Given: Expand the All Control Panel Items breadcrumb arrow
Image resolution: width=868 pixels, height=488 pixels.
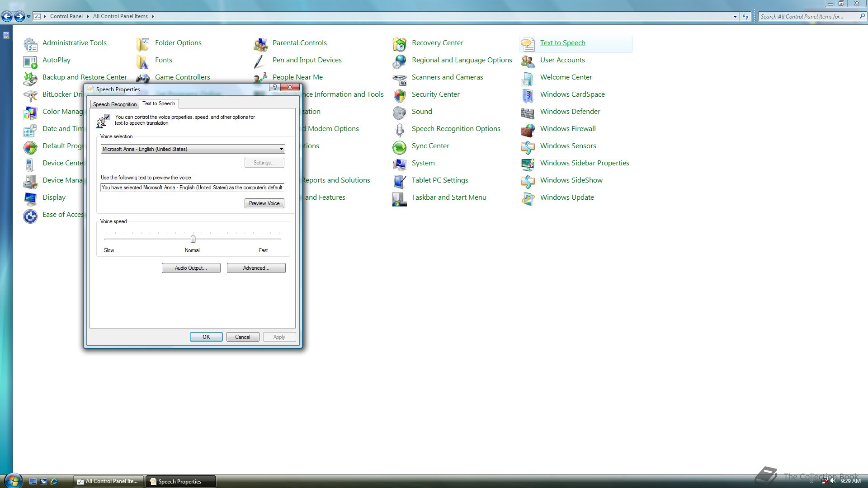Looking at the screenshot, I should click(153, 16).
